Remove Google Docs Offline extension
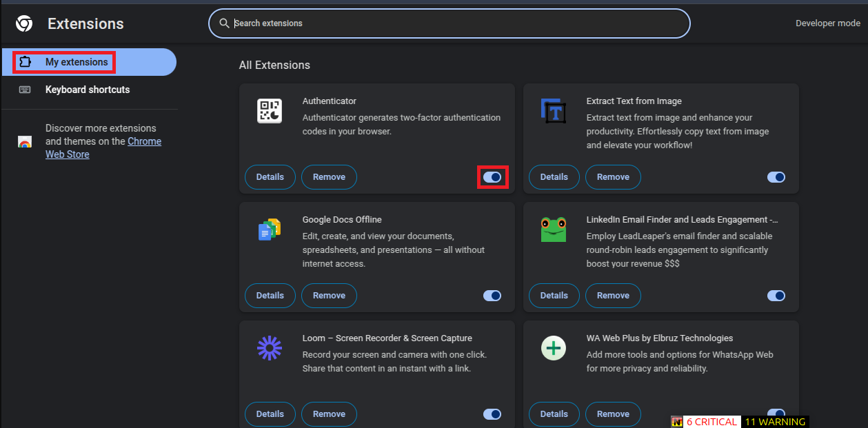Image resolution: width=868 pixels, height=428 pixels. pyautogui.click(x=329, y=296)
